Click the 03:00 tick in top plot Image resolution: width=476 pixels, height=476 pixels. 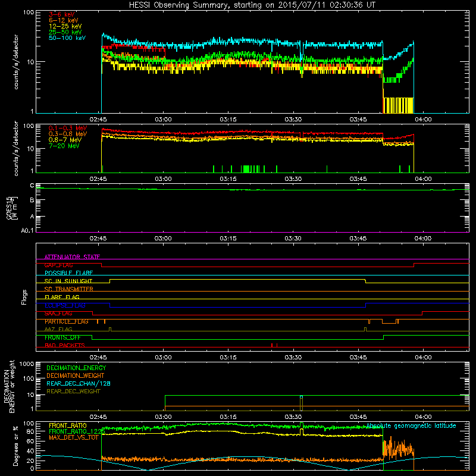(163, 120)
